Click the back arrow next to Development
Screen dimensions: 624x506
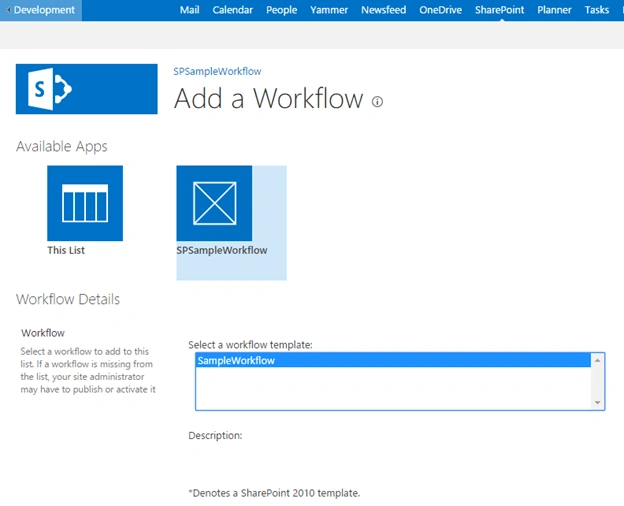point(8,10)
